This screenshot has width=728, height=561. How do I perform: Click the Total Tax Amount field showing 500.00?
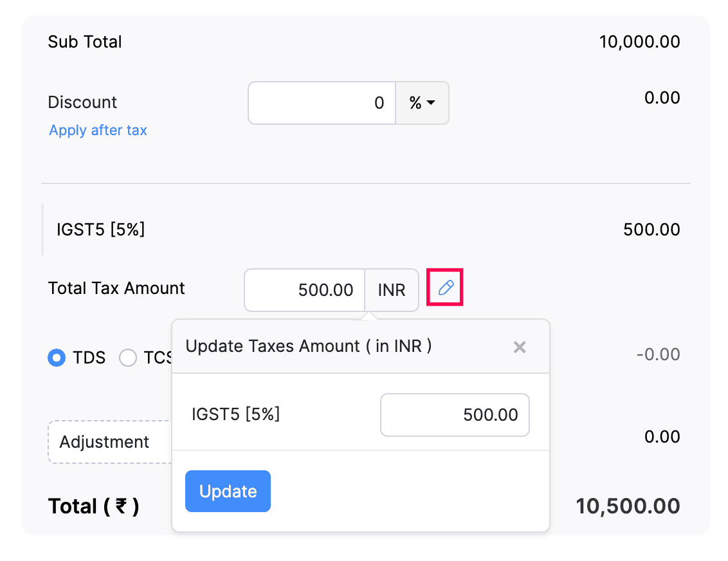coord(304,290)
